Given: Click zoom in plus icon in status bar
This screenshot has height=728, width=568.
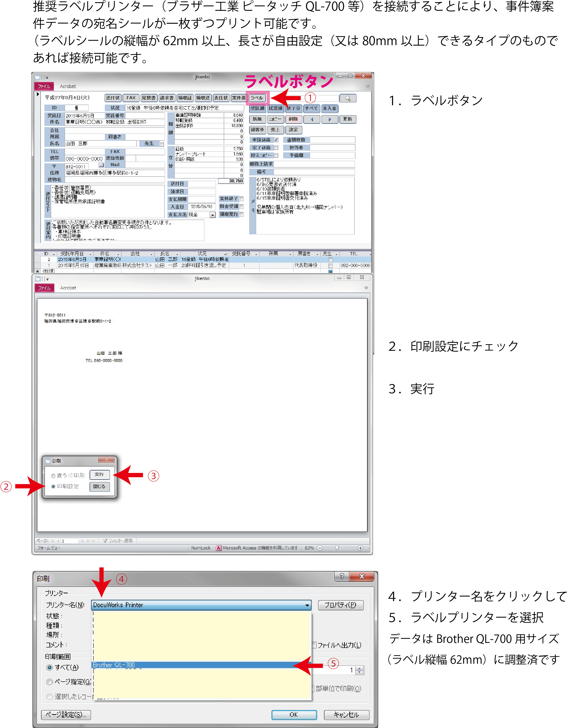Looking at the screenshot, I should tap(360, 548).
